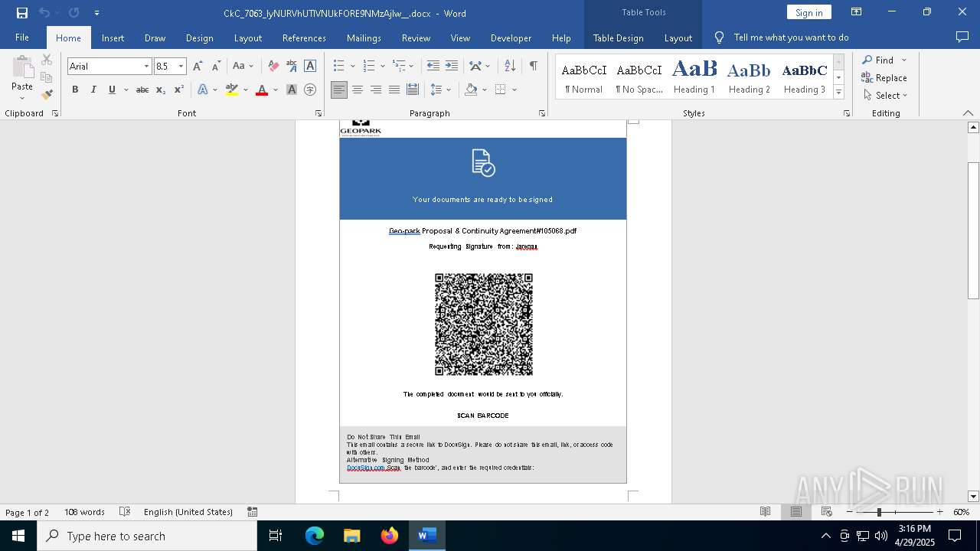Open the font size dropdown
The width and height of the screenshot is (980, 551).
click(x=181, y=67)
